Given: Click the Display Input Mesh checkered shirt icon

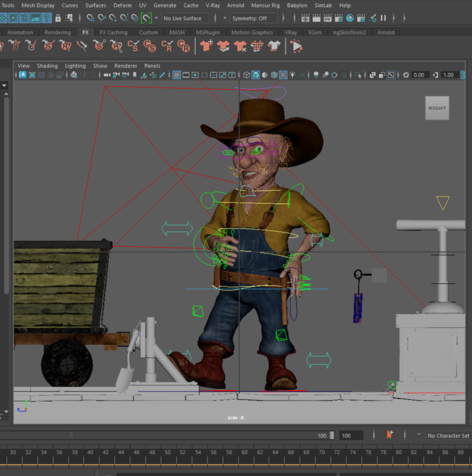Looking at the screenshot, I should click(257, 46).
